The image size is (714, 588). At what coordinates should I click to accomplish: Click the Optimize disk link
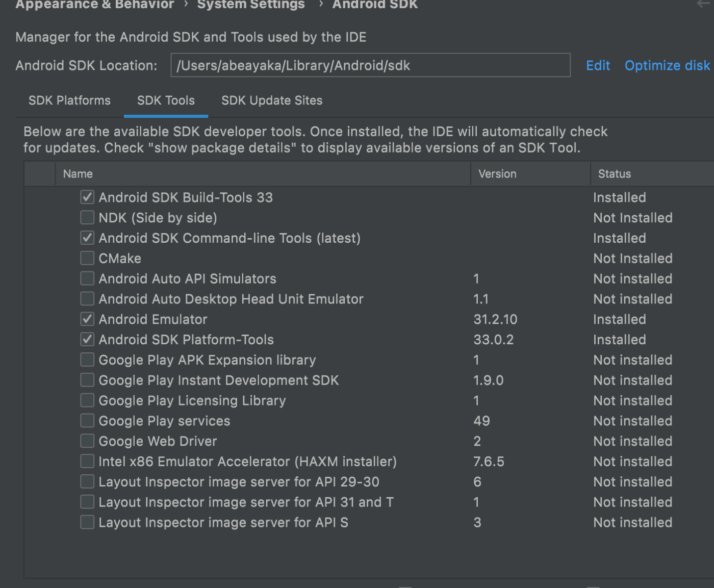[x=667, y=65]
